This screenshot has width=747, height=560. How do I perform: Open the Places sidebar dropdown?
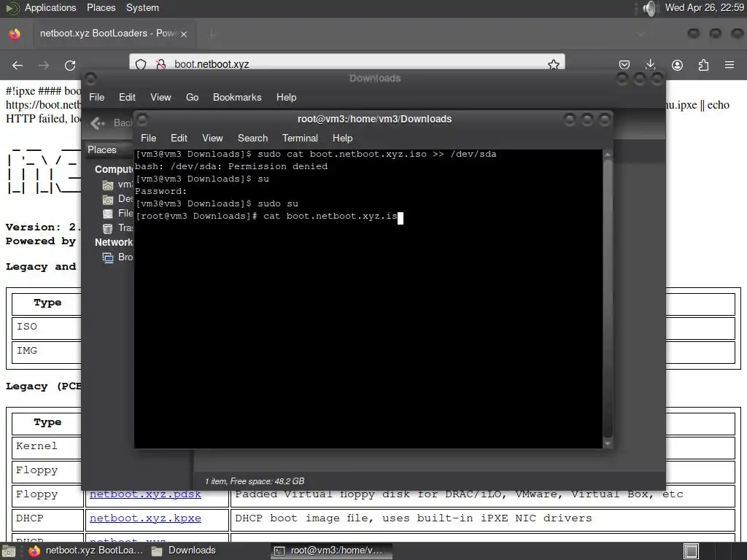click(x=109, y=149)
